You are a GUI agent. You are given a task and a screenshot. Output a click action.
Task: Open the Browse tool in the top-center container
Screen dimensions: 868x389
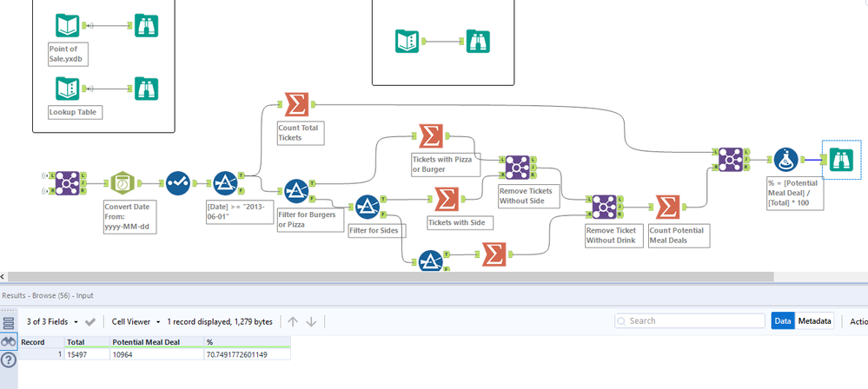pyautogui.click(x=478, y=41)
